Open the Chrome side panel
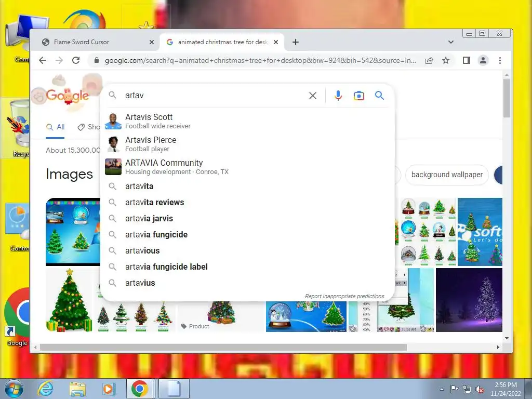Viewport: 532px width, 399px height. point(467,60)
